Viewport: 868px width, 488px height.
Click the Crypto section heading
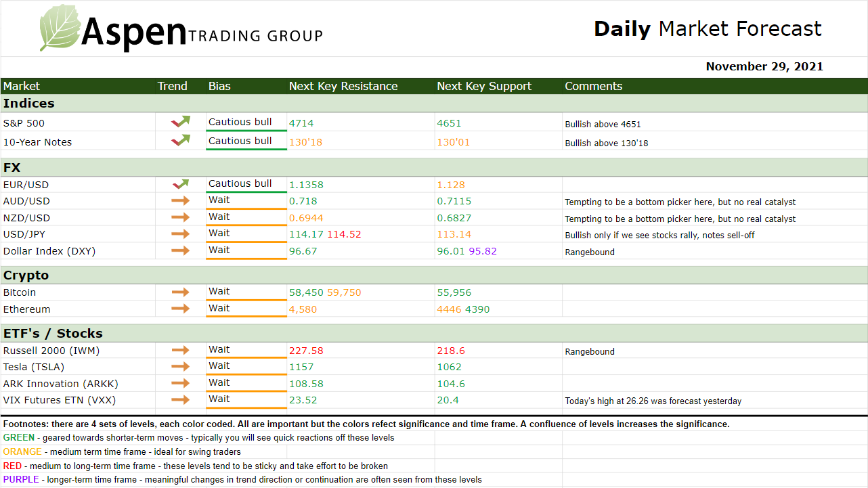[x=26, y=275]
